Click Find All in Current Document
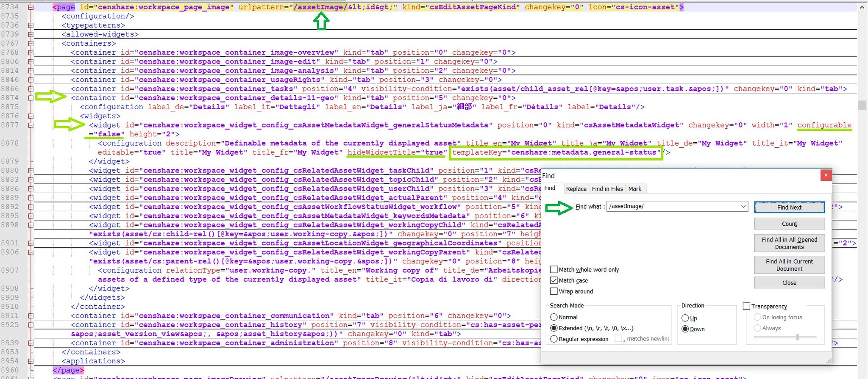 (789, 265)
